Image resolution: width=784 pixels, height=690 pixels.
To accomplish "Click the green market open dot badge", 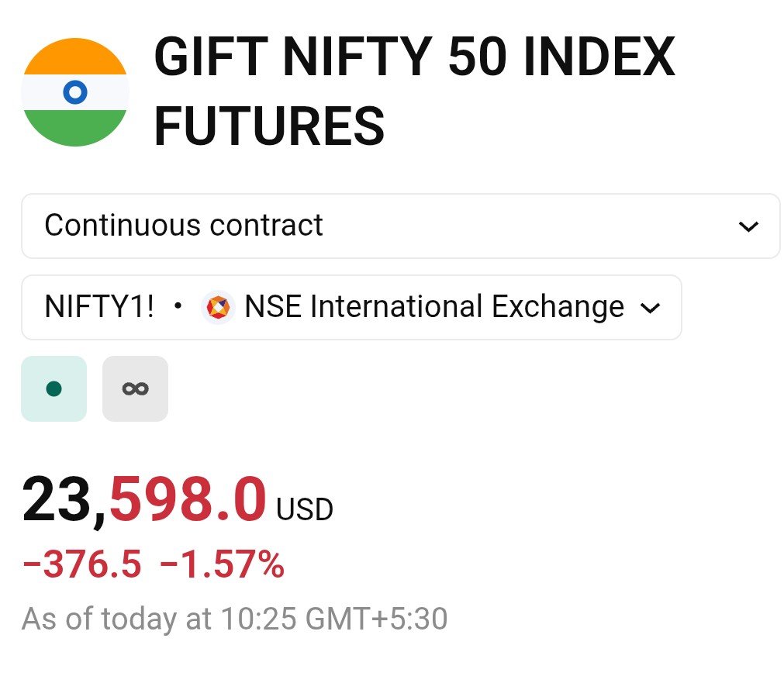I will pyautogui.click(x=54, y=388).
